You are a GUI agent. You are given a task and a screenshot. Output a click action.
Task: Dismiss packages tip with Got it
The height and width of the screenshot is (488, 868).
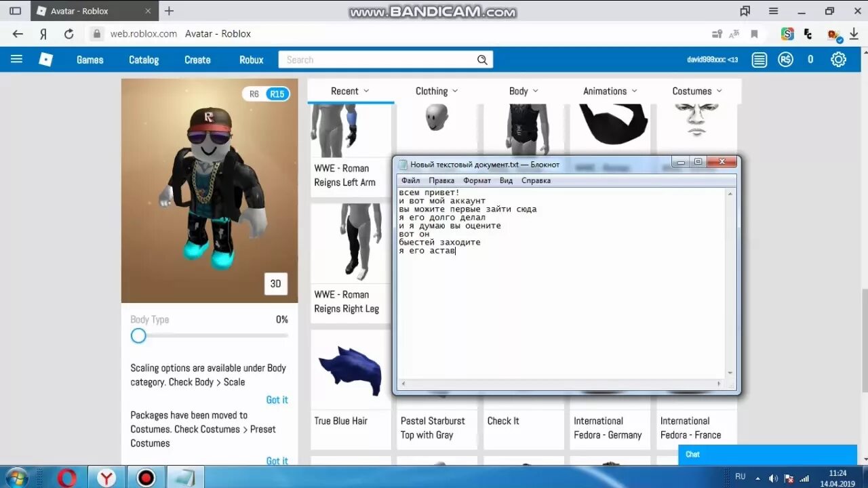pyautogui.click(x=277, y=461)
